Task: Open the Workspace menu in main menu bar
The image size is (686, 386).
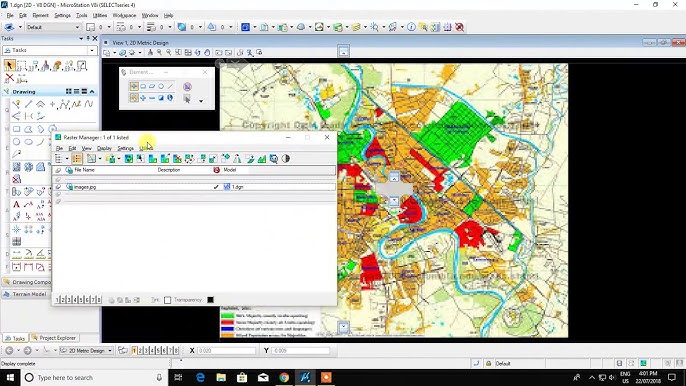Action: (124, 15)
